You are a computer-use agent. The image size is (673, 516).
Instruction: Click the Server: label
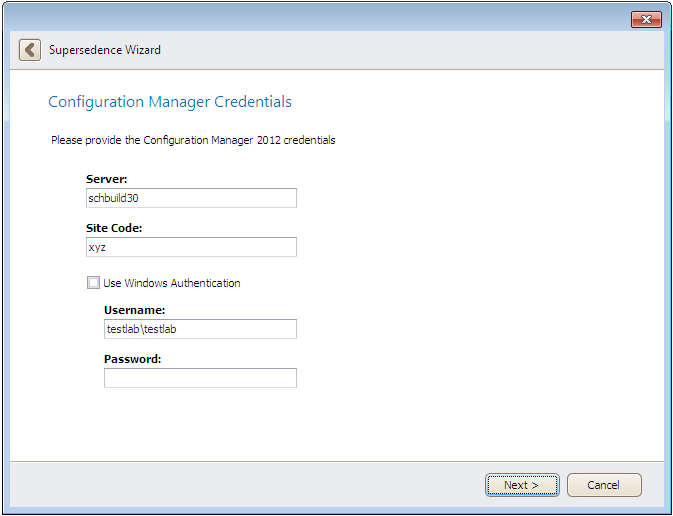(x=107, y=179)
